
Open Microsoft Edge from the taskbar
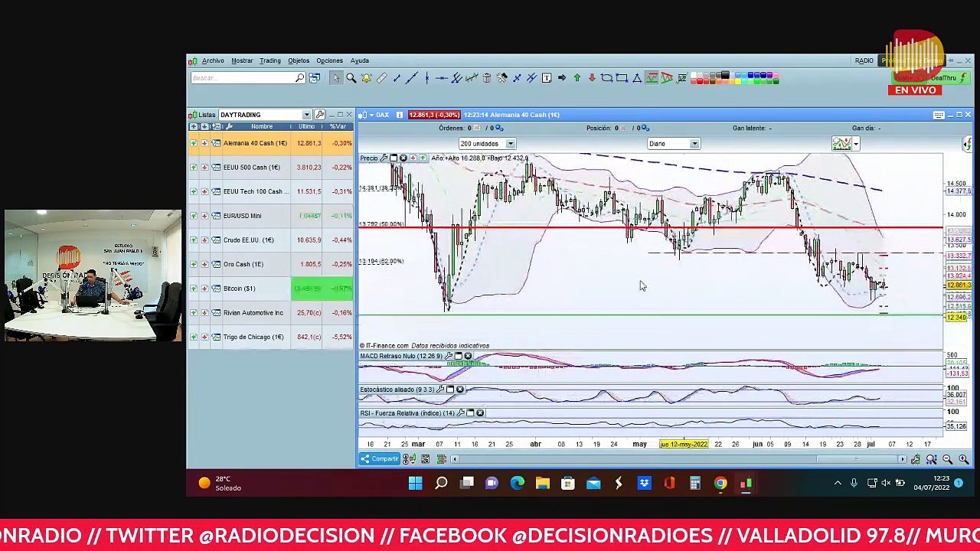(x=518, y=483)
